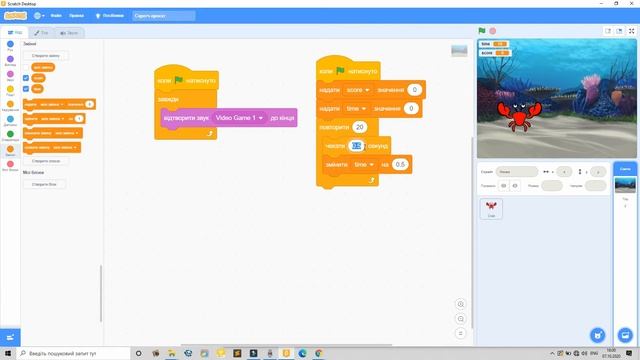The width and height of the screenshot is (640, 360).
Task: Open the Sensing blocks category (light blue circle)
Action: coord(10,119)
